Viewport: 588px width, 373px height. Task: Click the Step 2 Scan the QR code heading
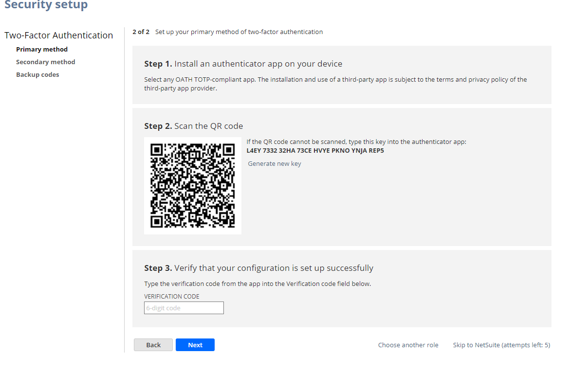(x=193, y=126)
